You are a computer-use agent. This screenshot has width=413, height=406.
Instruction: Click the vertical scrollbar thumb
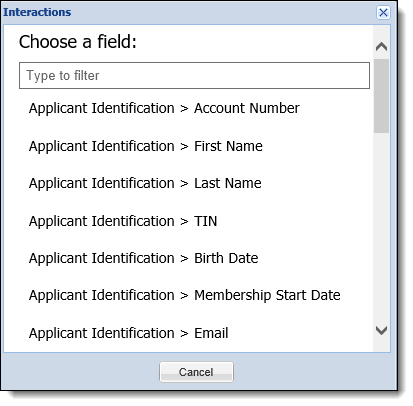click(x=381, y=96)
